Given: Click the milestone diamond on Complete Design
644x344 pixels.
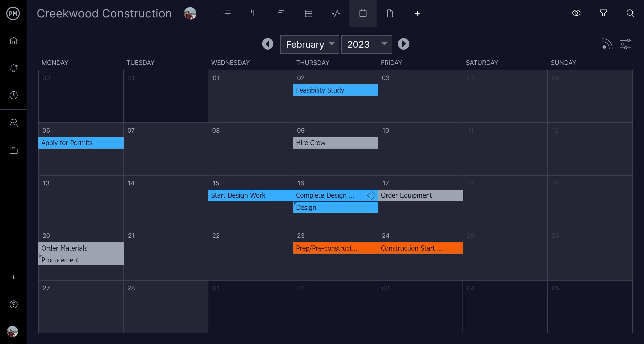Looking at the screenshot, I should point(371,195).
